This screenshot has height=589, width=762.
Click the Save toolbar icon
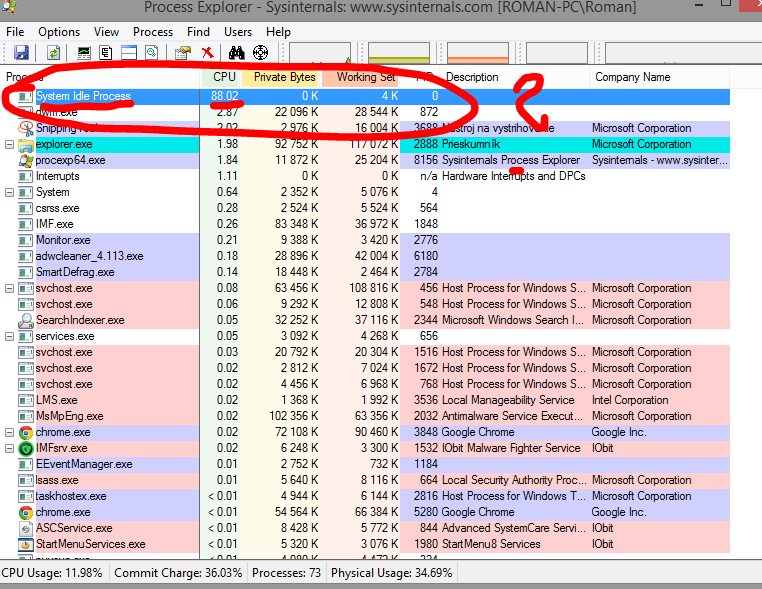click(21, 52)
